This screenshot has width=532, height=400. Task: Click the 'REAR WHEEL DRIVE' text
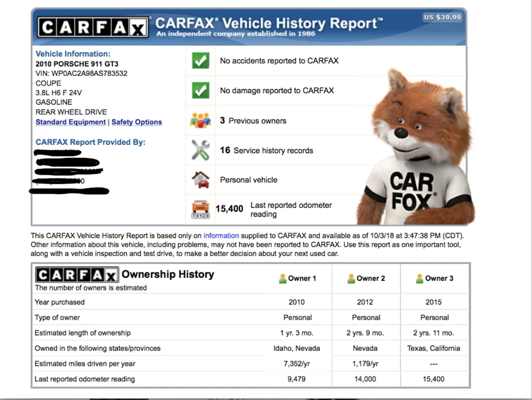(x=71, y=112)
